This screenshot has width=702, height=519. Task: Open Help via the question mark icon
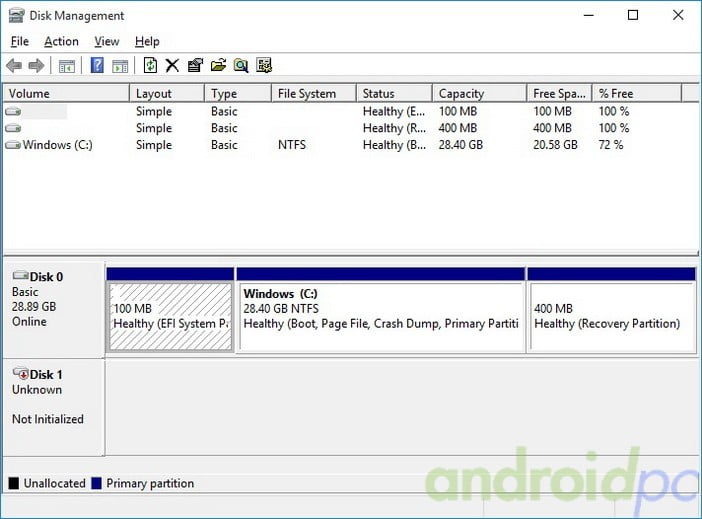point(97,66)
